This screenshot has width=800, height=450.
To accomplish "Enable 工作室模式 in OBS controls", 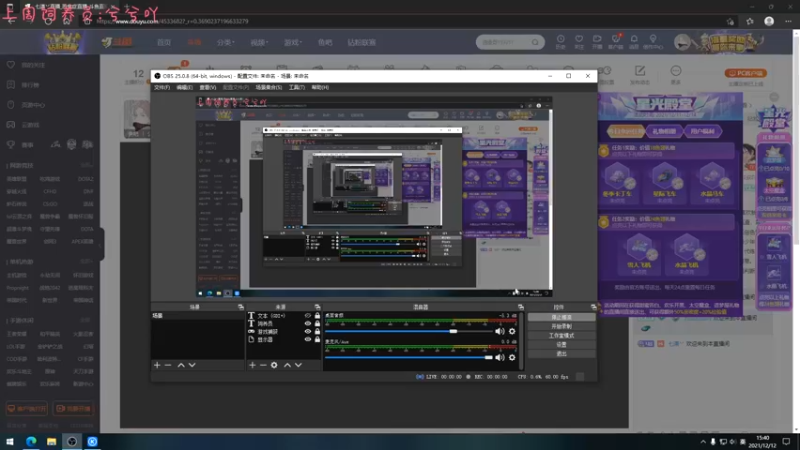I will pos(561,336).
